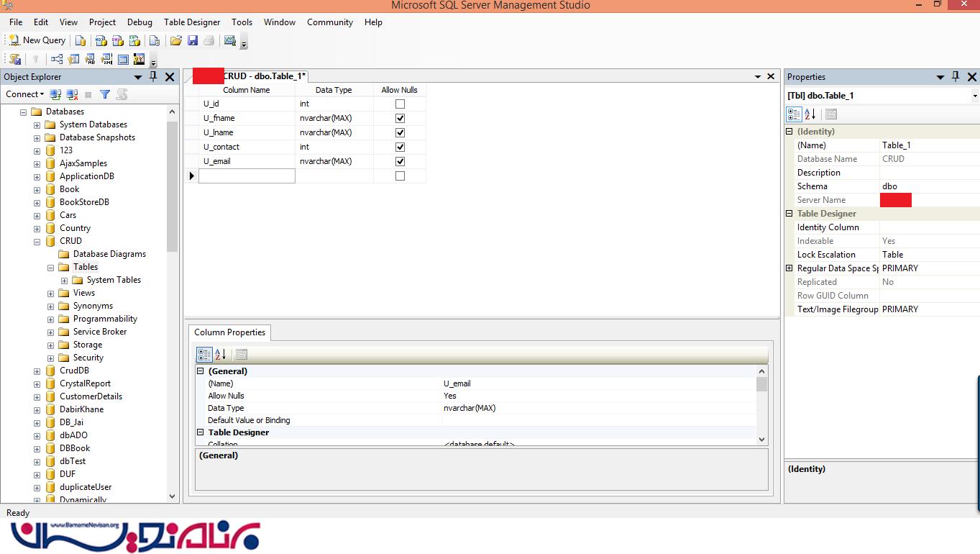
Task: Click the empty Column Name cell in the new row
Action: coord(247,176)
